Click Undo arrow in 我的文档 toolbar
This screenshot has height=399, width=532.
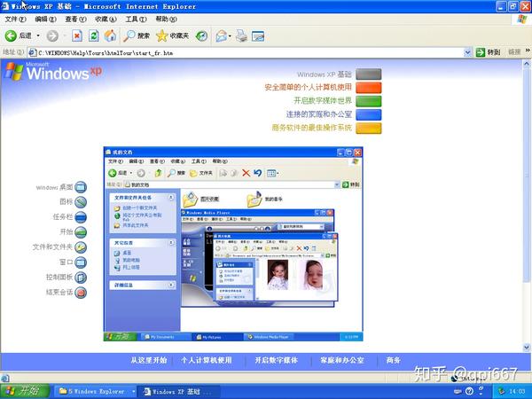pyautogui.click(x=257, y=173)
